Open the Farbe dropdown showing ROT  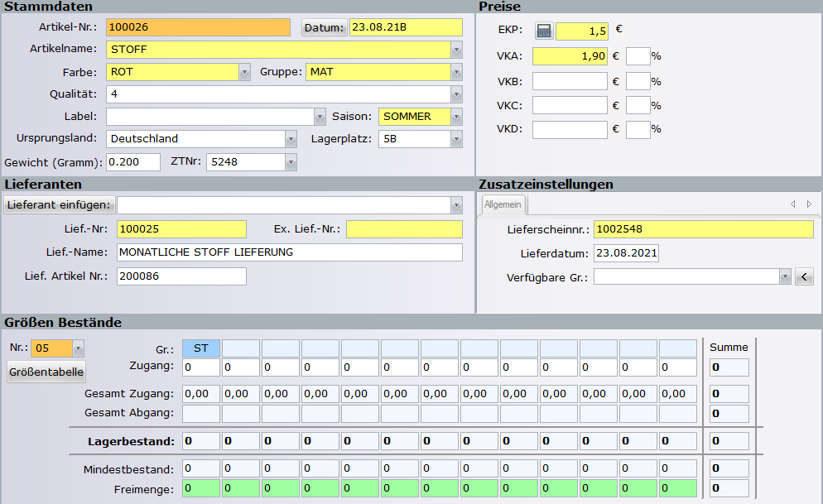(x=244, y=72)
